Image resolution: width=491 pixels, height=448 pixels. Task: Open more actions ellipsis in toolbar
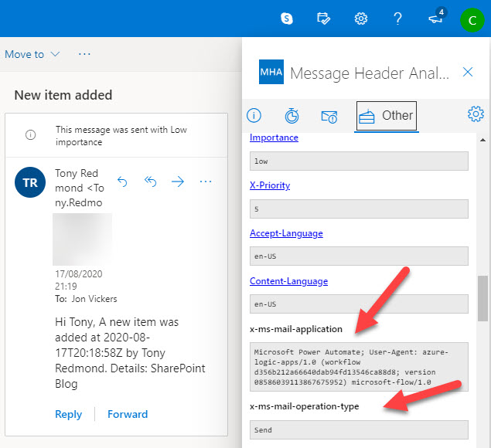pos(84,54)
